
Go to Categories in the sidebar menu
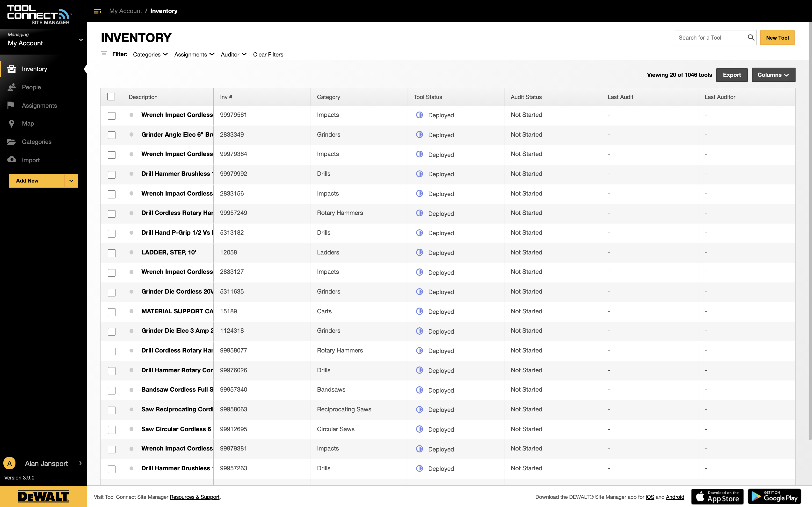[36, 142]
